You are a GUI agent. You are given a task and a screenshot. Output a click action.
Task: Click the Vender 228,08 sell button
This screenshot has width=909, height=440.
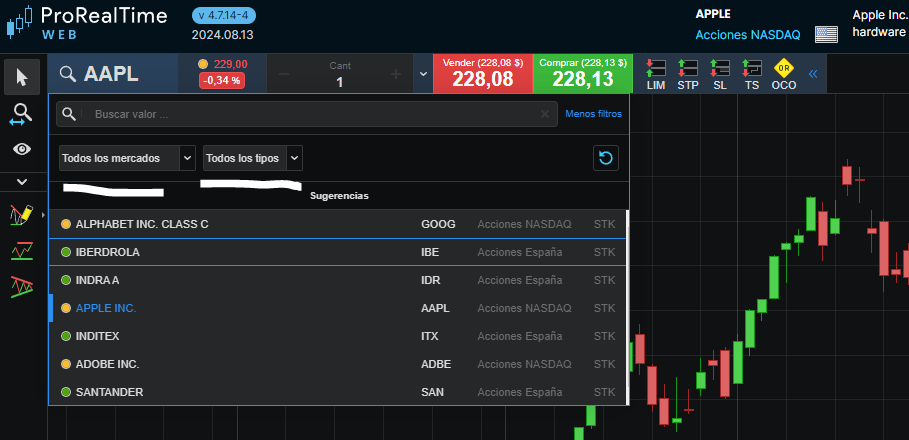pos(482,74)
